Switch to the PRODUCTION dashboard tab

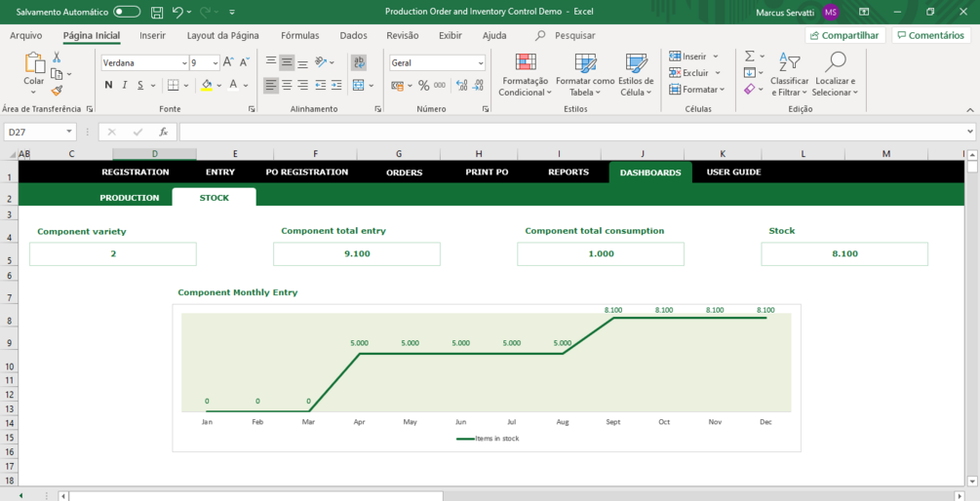[130, 198]
